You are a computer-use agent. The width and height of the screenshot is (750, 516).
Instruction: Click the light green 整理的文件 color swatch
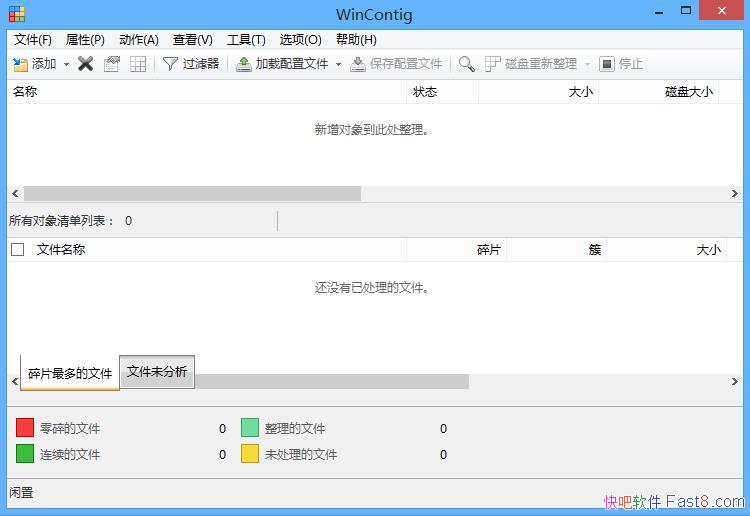[250, 428]
